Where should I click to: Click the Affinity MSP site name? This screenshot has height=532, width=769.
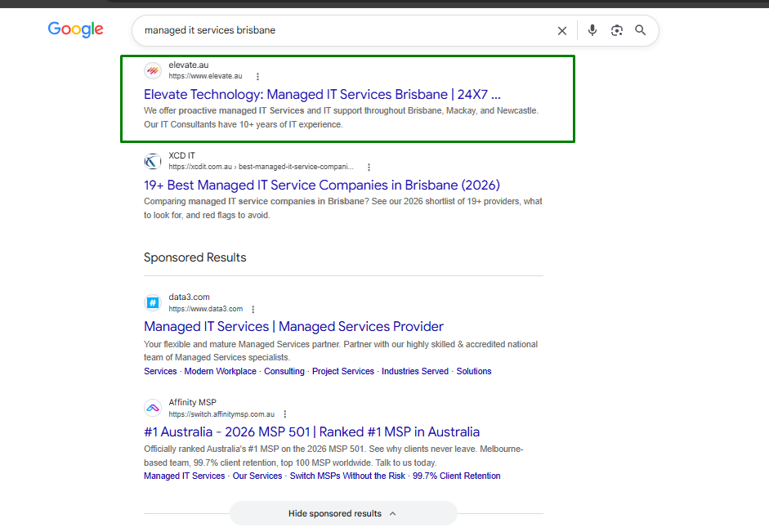192,402
